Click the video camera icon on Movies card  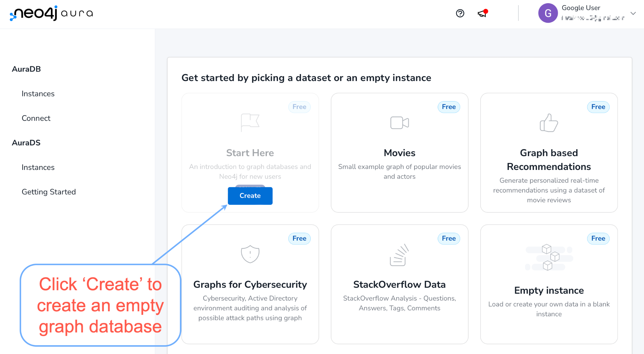[x=399, y=123]
